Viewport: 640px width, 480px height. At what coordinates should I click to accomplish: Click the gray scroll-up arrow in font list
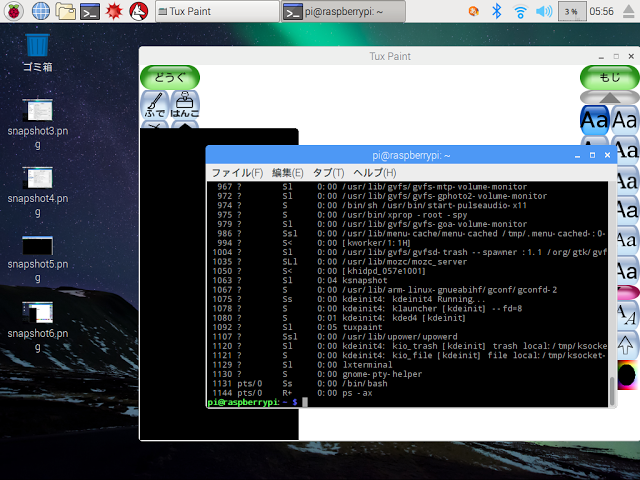pos(610,97)
